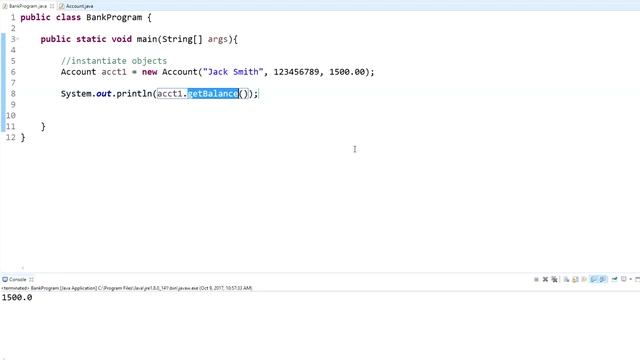
Task: Click the //instantiate objects comment
Action: coord(114,61)
